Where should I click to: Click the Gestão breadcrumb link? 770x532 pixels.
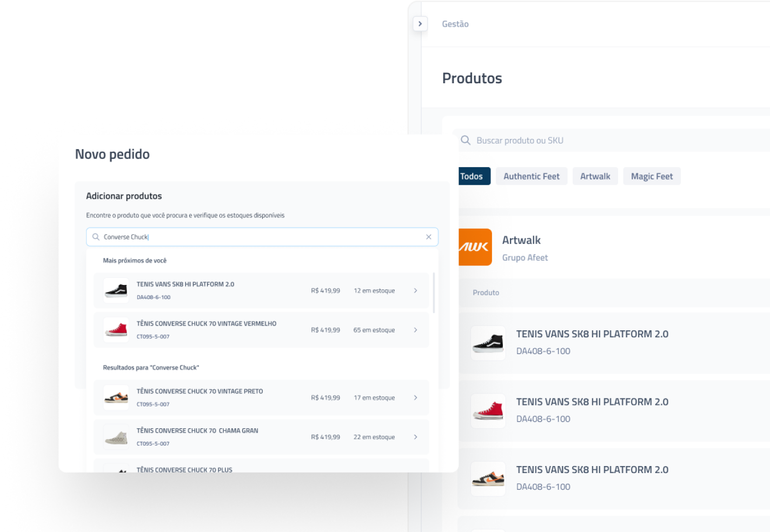455,24
